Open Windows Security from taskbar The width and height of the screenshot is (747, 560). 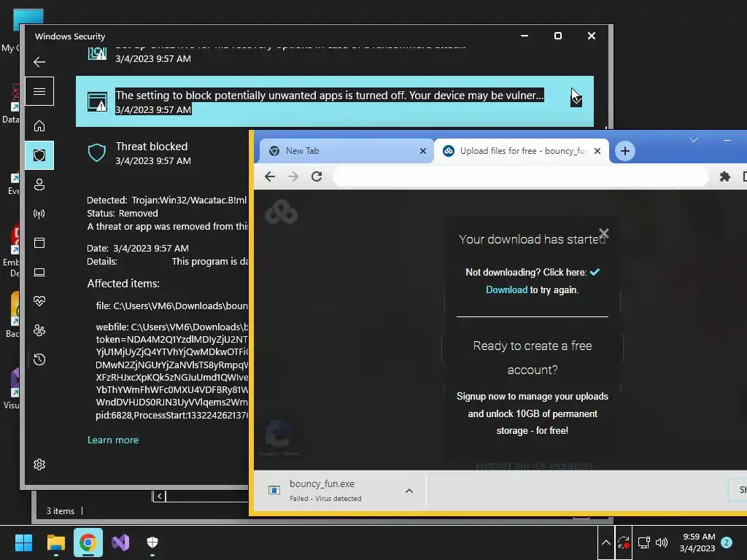[152, 542]
